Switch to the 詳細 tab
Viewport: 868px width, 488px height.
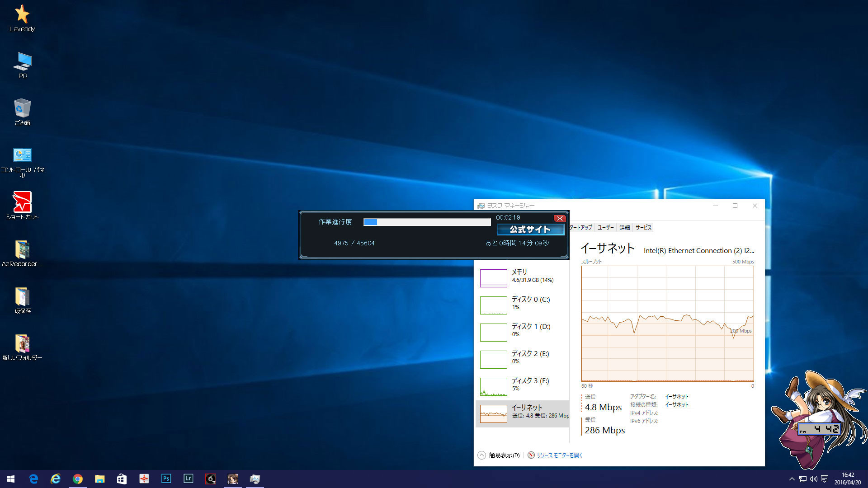tap(624, 228)
